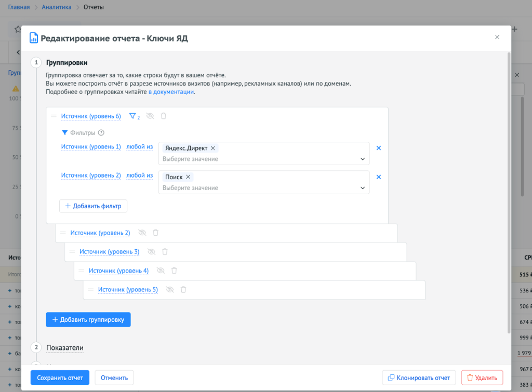Click trash icon for Источник (уровень 5)

click(183, 290)
